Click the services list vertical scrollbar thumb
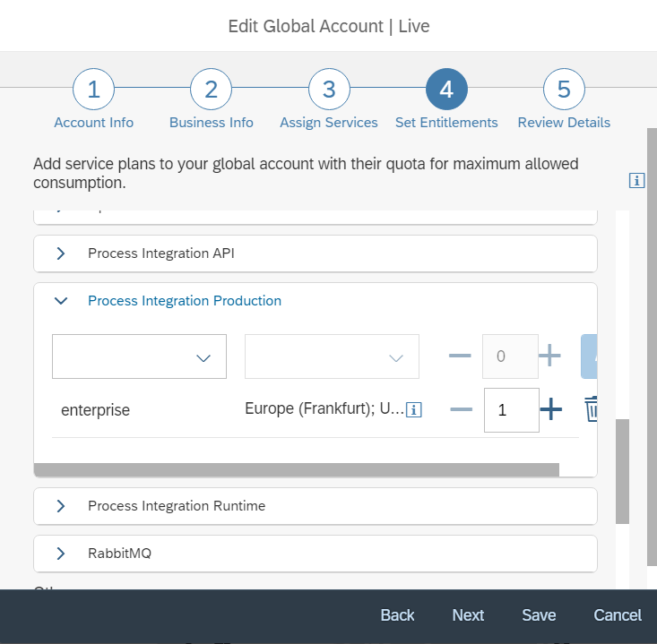657x644 pixels. (622, 471)
